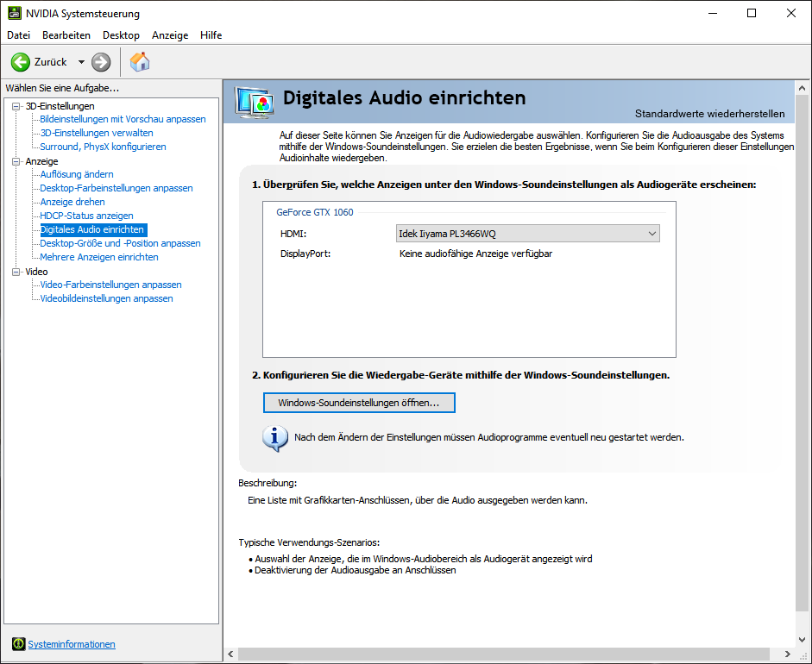The height and width of the screenshot is (664, 812).
Task: Collapse the Anzeige tree node
Action: (16, 161)
